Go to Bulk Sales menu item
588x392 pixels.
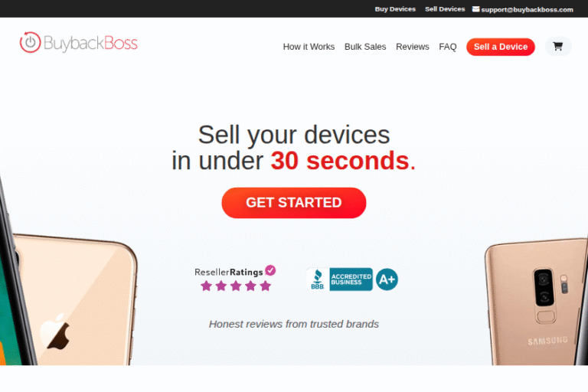click(x=365, y=47)
